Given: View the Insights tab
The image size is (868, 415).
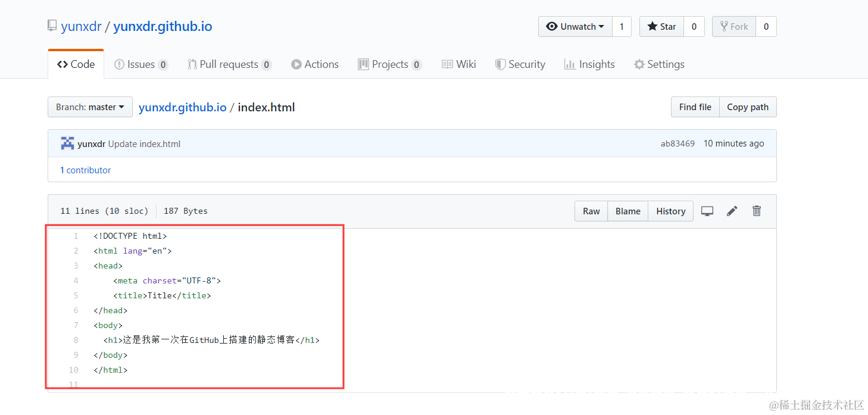Looking at the screenshot, I should pyautogui.click(x=589, y=64).
